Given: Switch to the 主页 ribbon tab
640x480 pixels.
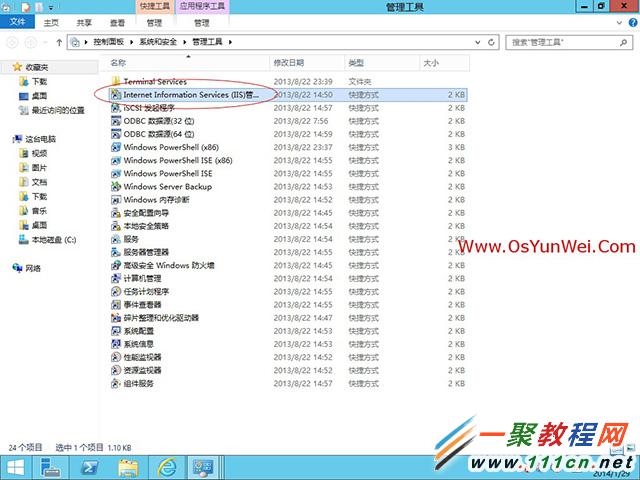Looking at the screenshot, I should 51,23.
